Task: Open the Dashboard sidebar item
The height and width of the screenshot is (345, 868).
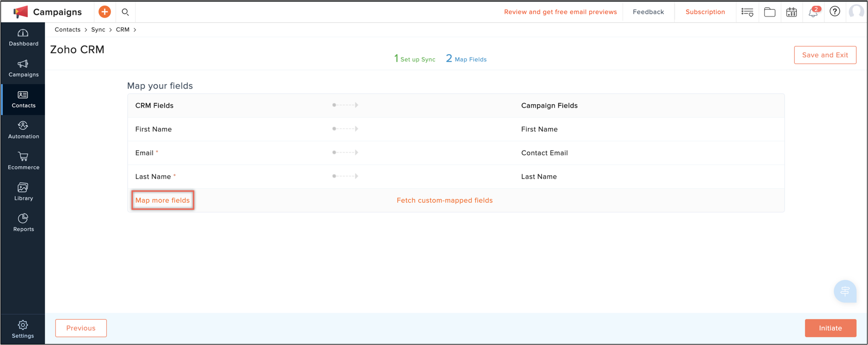Action: [x=23, y=38]
